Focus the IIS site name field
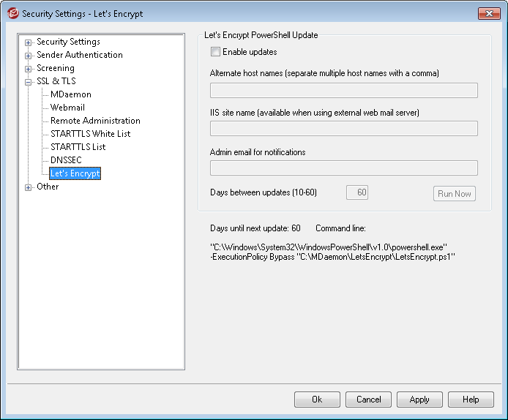This screenshot has height=420, width=508. 344,129
